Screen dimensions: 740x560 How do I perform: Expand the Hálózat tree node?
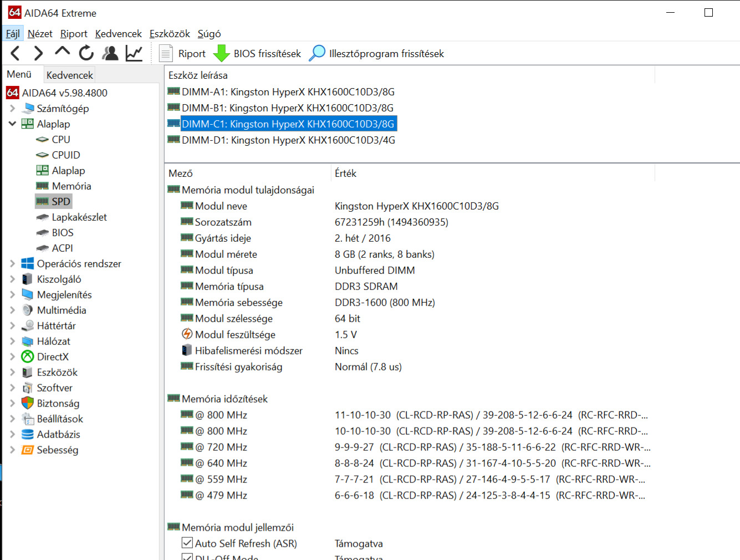tap(12, 341)
